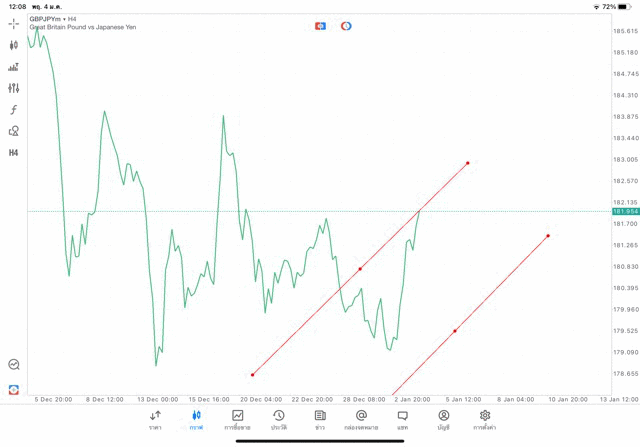Click the 181.954 current price label
Screen dimensions: 640x447
tap(625, 212)
